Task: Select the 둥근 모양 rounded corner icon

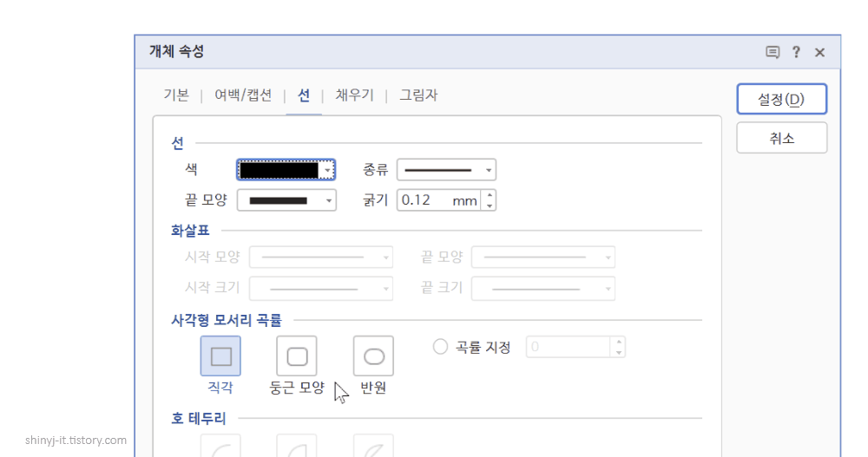Action: (297, 356)
